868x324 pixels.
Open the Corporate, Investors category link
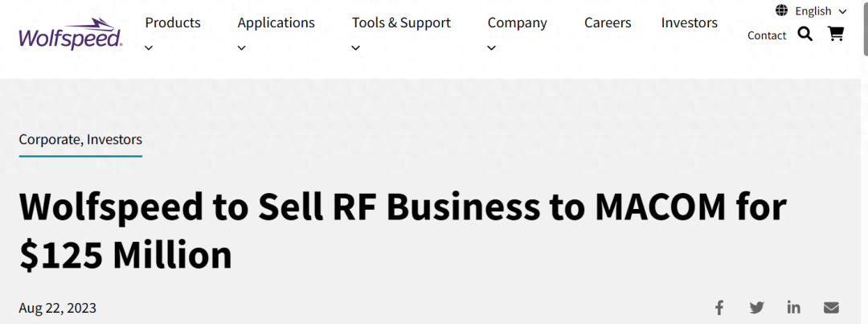80,140
